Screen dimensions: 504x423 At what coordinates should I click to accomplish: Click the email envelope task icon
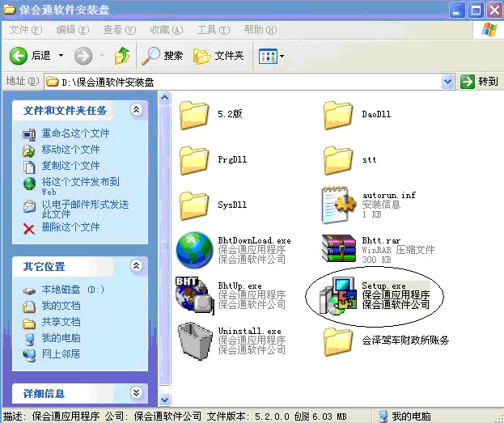[29, 206]
